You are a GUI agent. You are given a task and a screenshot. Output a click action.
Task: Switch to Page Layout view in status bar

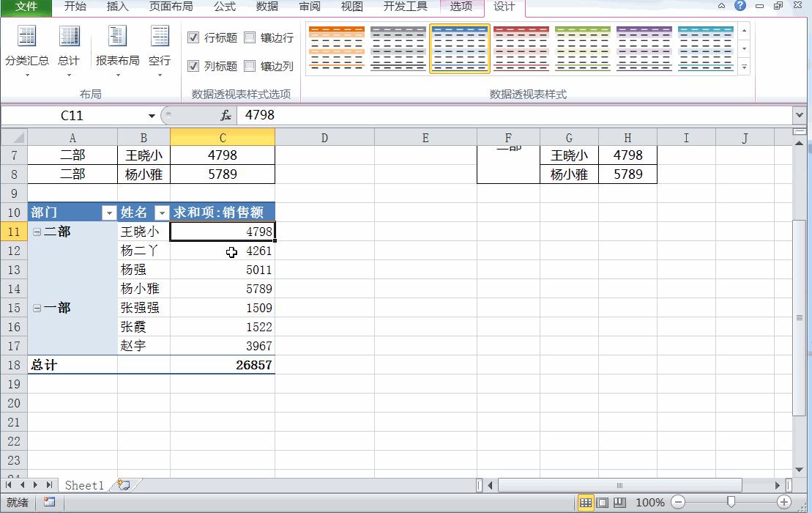point(603,503)
